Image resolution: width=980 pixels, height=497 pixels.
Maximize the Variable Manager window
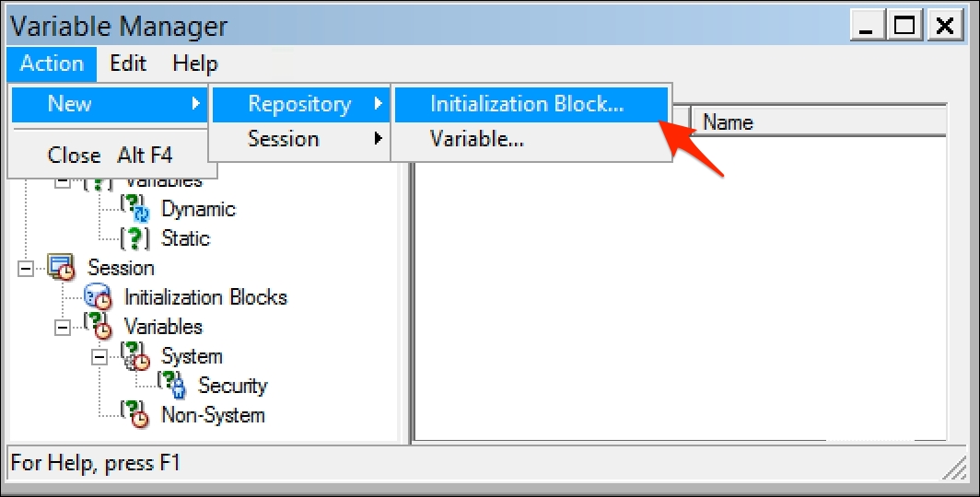905,26
